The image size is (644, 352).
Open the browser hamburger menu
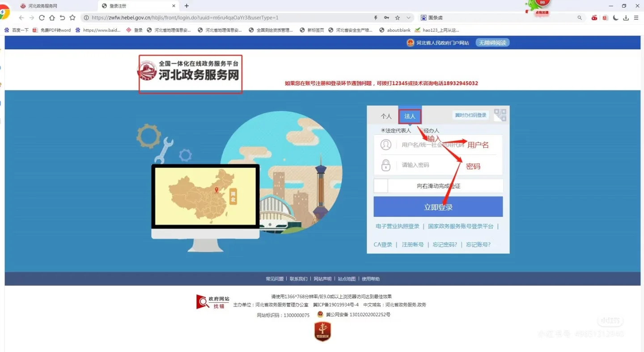[x=636, y=17]
